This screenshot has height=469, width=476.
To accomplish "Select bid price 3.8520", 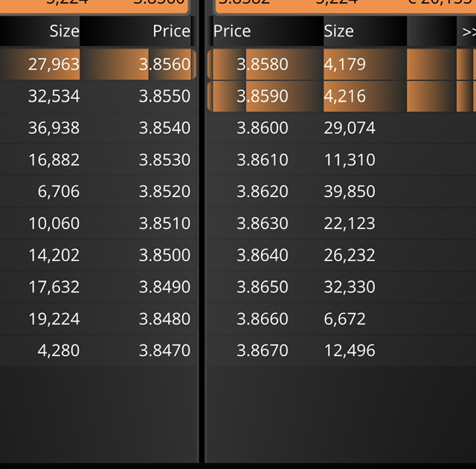I will coord(165,192).
